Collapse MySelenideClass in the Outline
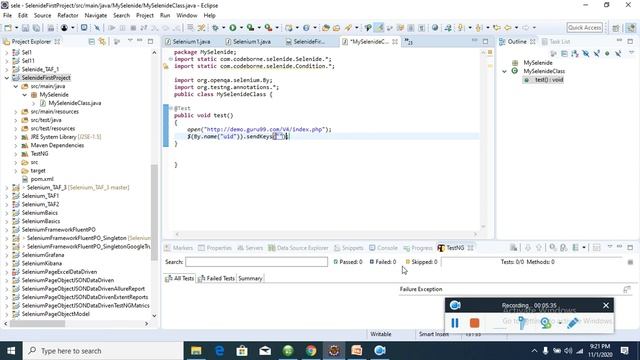This screenshot has width=640, height=360. click(504, 71)
